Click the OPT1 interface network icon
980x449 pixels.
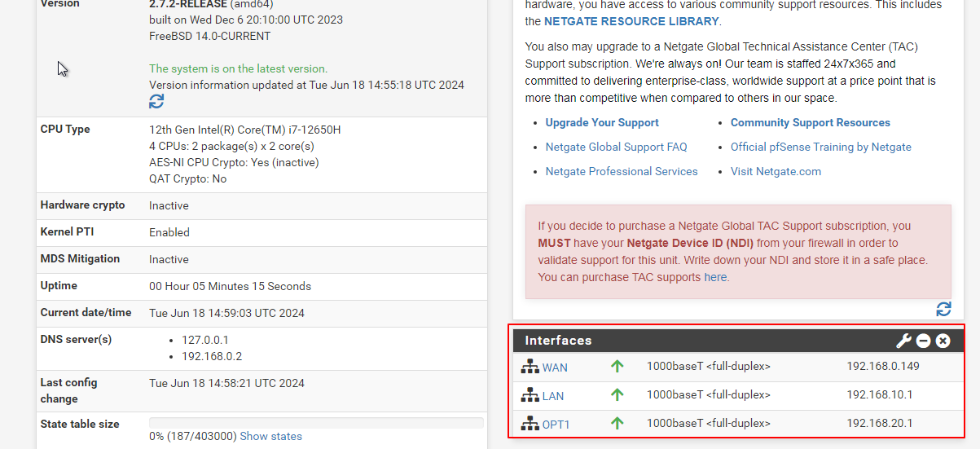point(530,424)
